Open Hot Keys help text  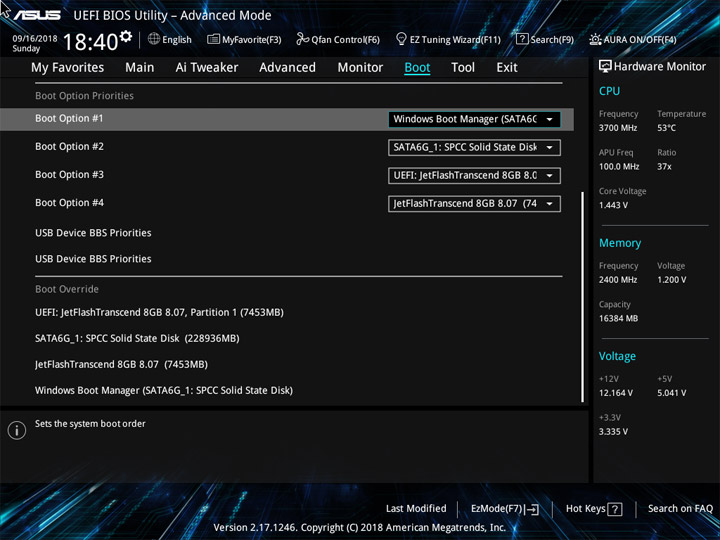click(585, 508)
